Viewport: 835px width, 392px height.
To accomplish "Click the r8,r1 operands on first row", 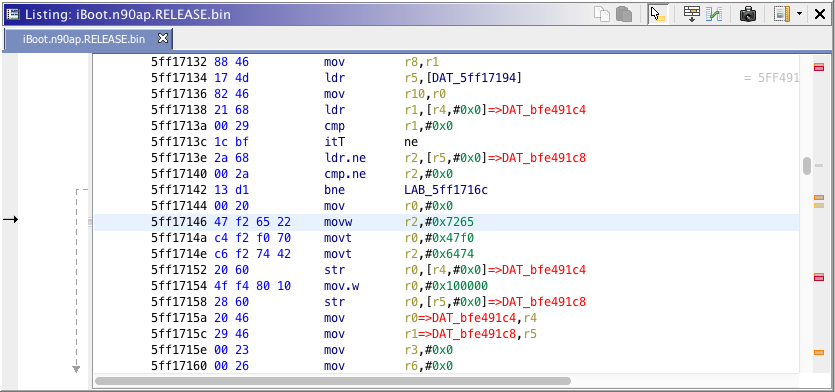I will [x=421, y=62].
